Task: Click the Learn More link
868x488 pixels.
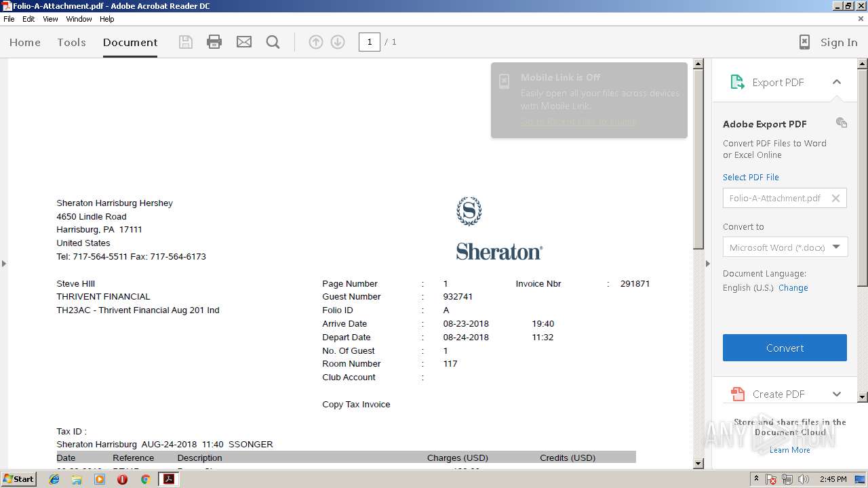Action: tap(789, 450)
